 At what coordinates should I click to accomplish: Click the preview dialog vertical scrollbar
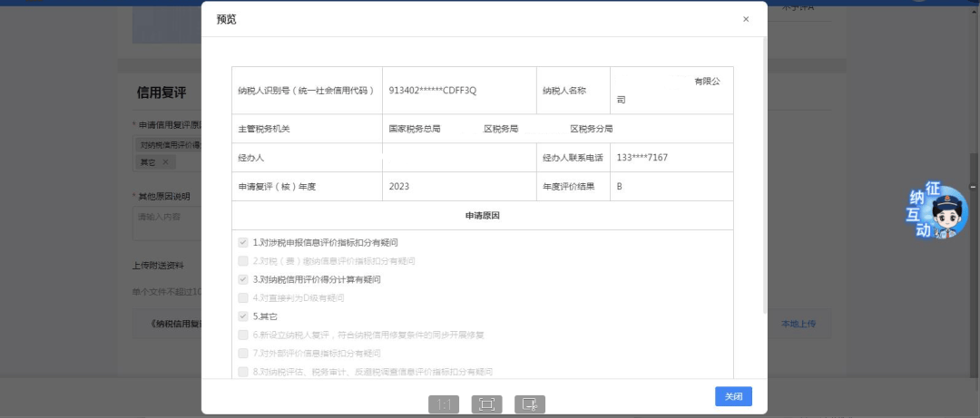[x=764, y=175]
